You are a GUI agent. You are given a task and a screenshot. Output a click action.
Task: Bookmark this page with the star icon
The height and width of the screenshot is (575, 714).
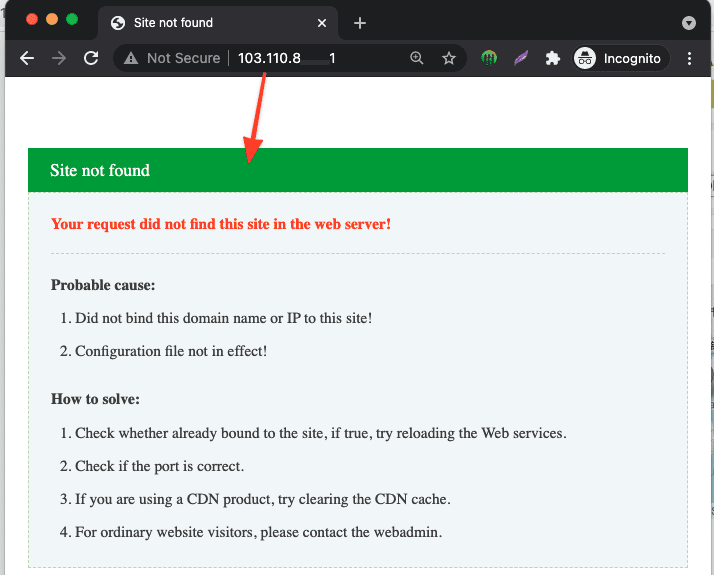click(449, 59)
